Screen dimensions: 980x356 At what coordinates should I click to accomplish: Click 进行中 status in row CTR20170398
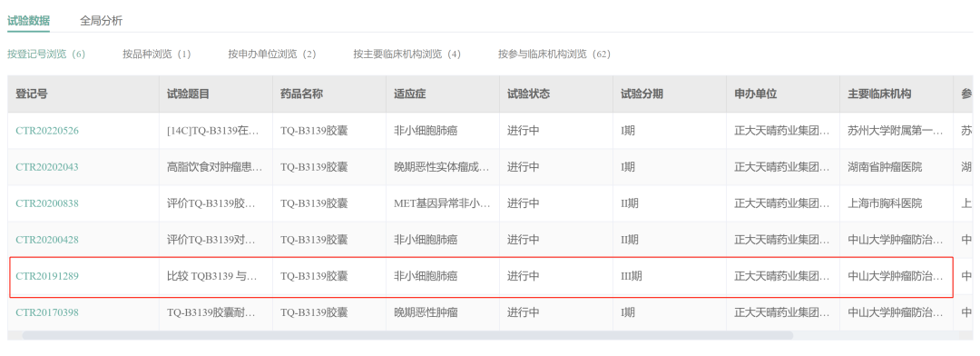click(x=524, y=312)
